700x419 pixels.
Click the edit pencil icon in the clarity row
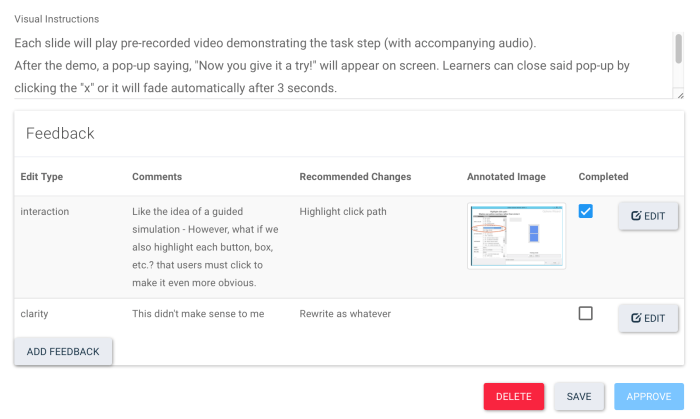[636, 318]
